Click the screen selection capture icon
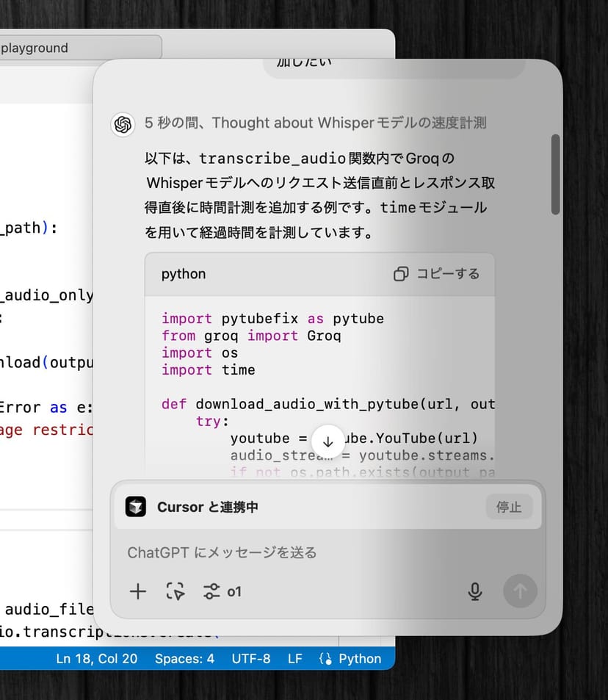The height and width of the screenshot is (700, 608). [175, 591]
